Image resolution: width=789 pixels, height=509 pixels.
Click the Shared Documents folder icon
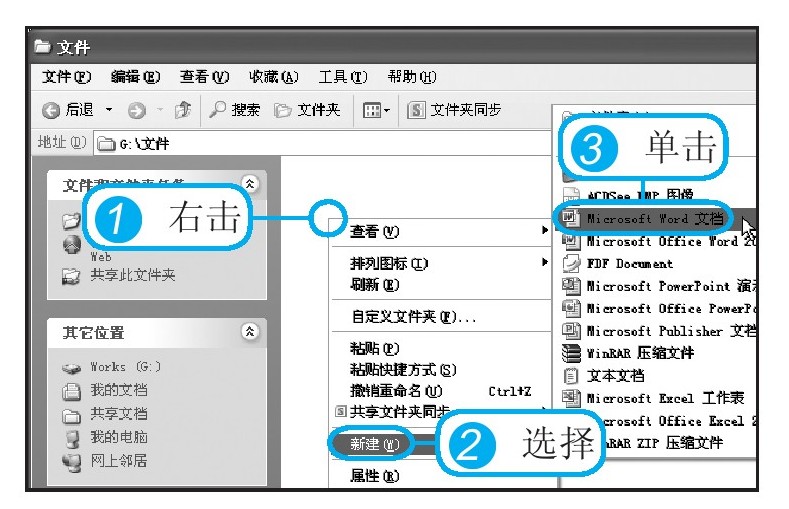coord(71,415)
